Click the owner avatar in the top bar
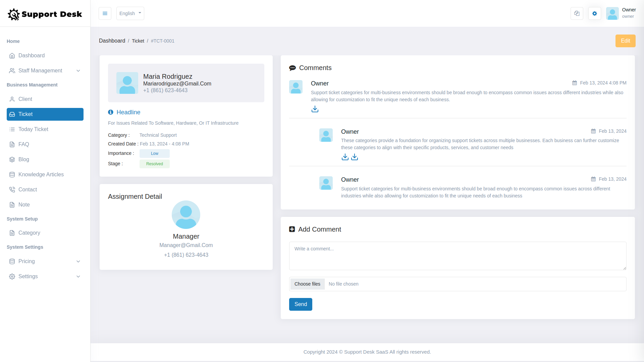 (x=612, y=13)
